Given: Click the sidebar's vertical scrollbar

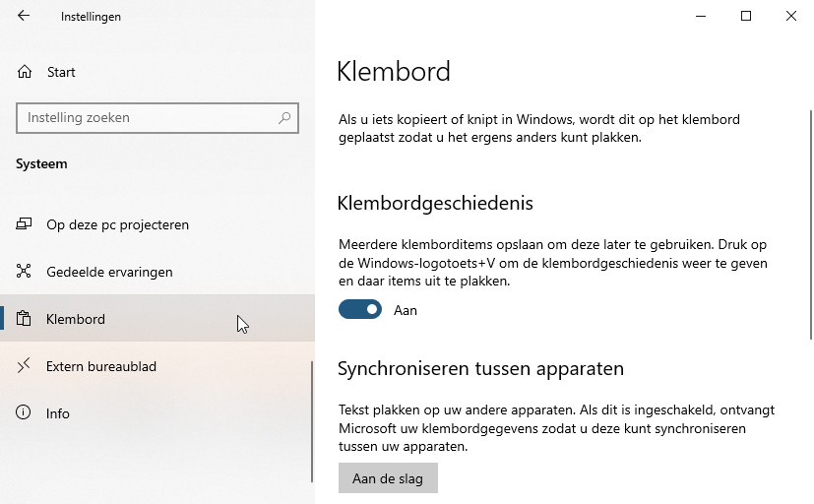Looking at the screenshot, I should click(312, 421).
